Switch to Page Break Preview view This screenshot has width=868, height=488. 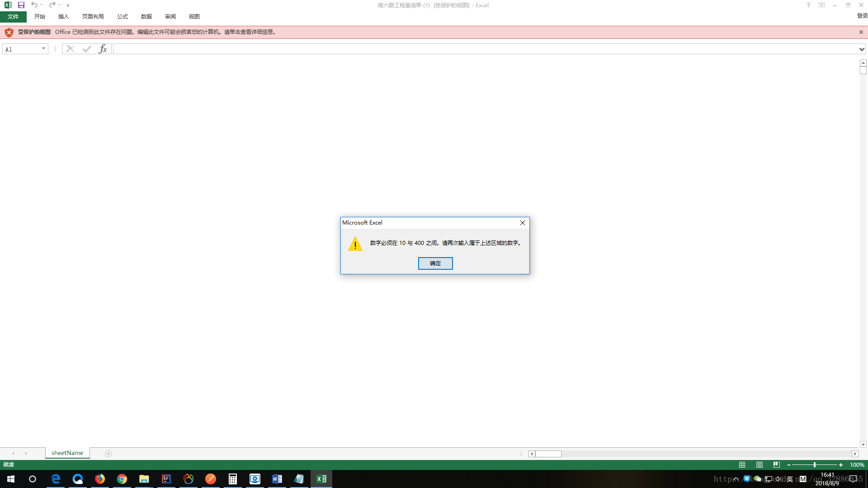click(777, 465)
